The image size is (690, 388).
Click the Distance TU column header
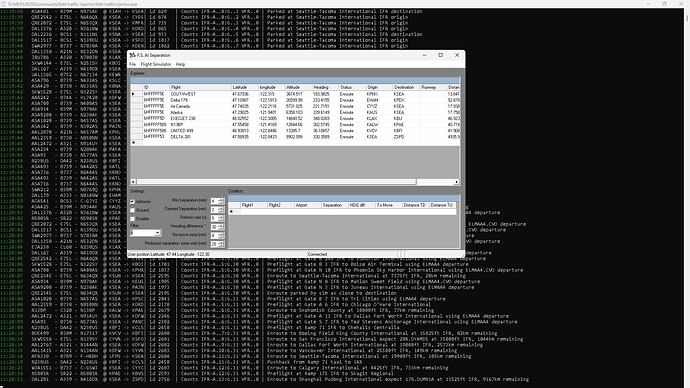442,205
